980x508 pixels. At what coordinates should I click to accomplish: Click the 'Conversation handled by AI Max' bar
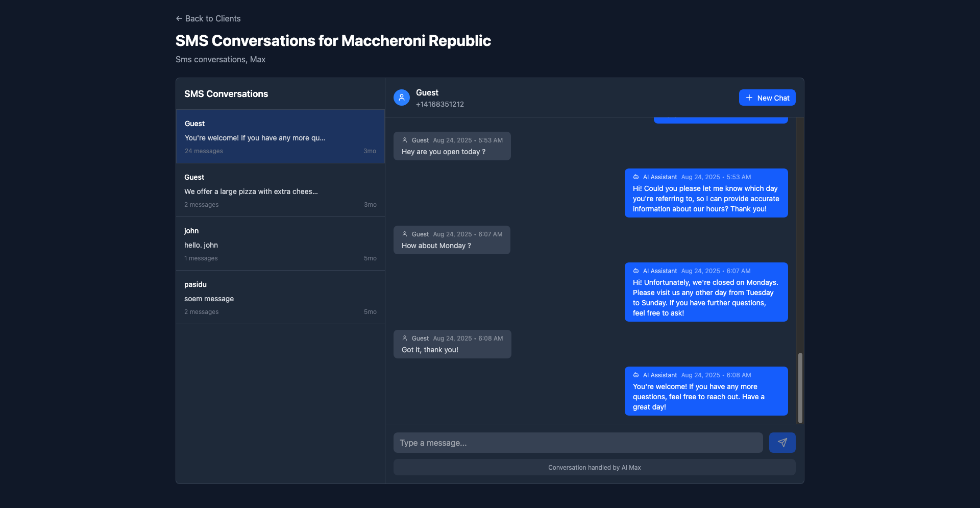(594, 467)
